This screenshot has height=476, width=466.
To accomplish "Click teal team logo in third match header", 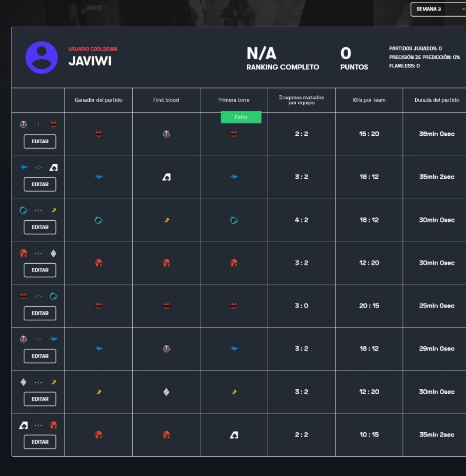I will pyautogui.click(x=23, y=210).
